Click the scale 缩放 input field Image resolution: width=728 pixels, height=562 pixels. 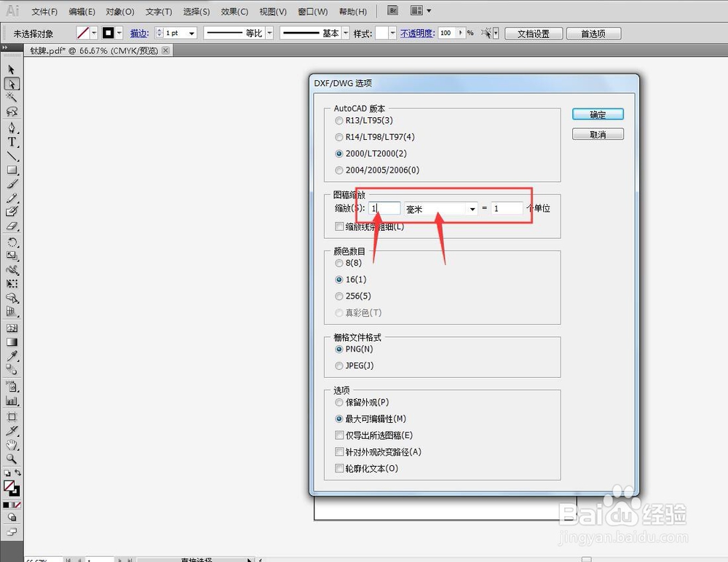tap(384, 208)
